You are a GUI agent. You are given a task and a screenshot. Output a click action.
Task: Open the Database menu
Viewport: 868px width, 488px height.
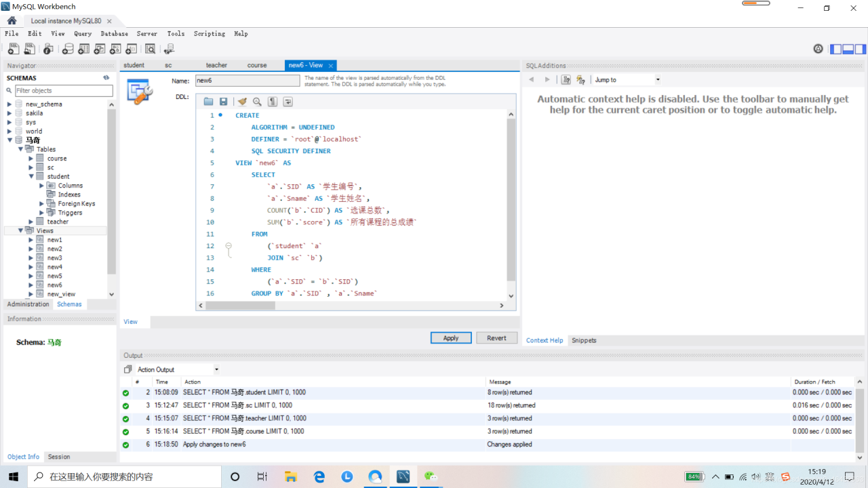(x=114, y=33)
